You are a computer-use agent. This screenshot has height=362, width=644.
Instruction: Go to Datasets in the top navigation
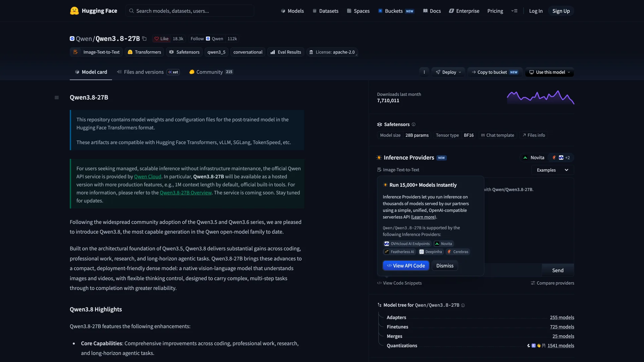click(x=325, y=11)
